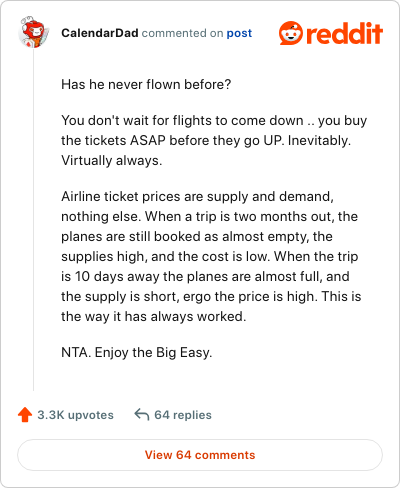Open the 64 replies label
The height and width of the screenshot is (488, 400).
[x=183, y=415]
